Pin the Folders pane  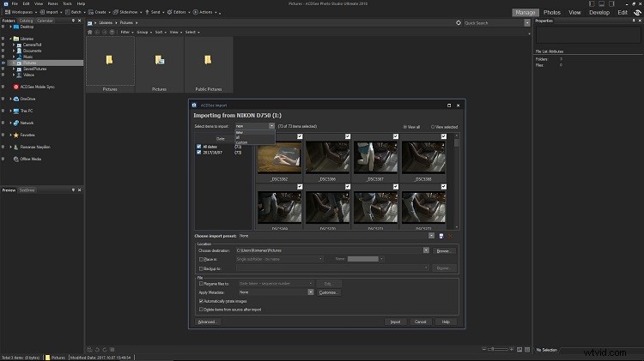click(x=74, y=21)
